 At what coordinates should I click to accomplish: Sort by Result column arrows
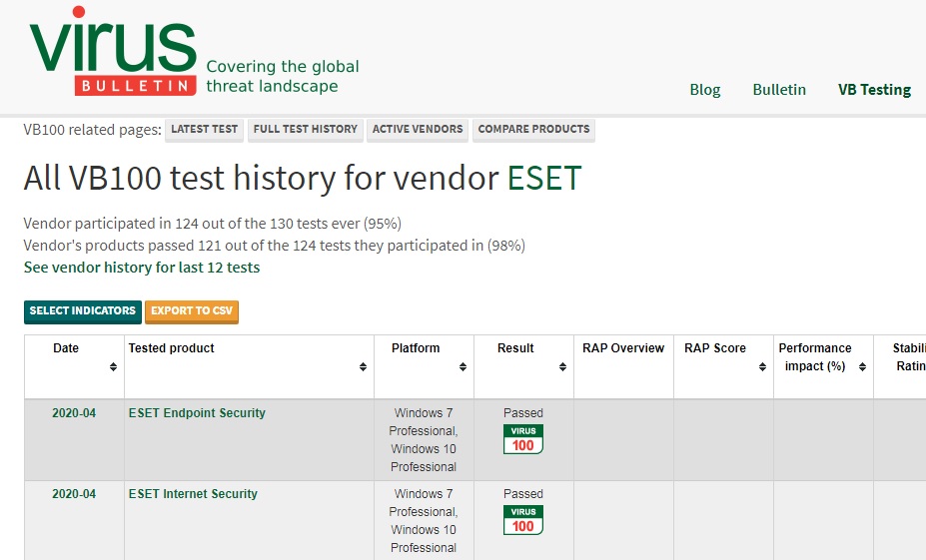pyautogui.click(x=562, y=367)
